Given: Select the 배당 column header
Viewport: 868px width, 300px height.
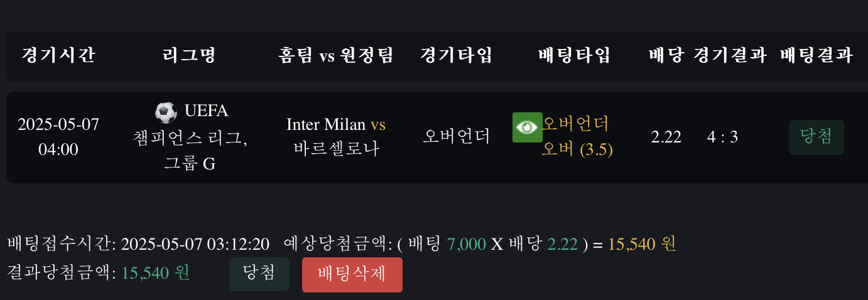Looking at the screenshot, I should coord(666,55).
